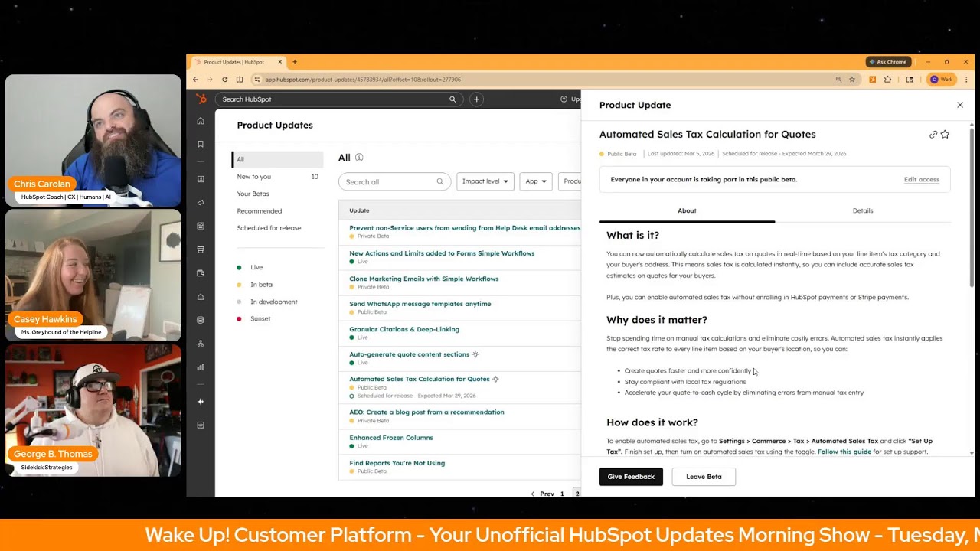Open Prevent non-Service users from sending update

point(465,228)
